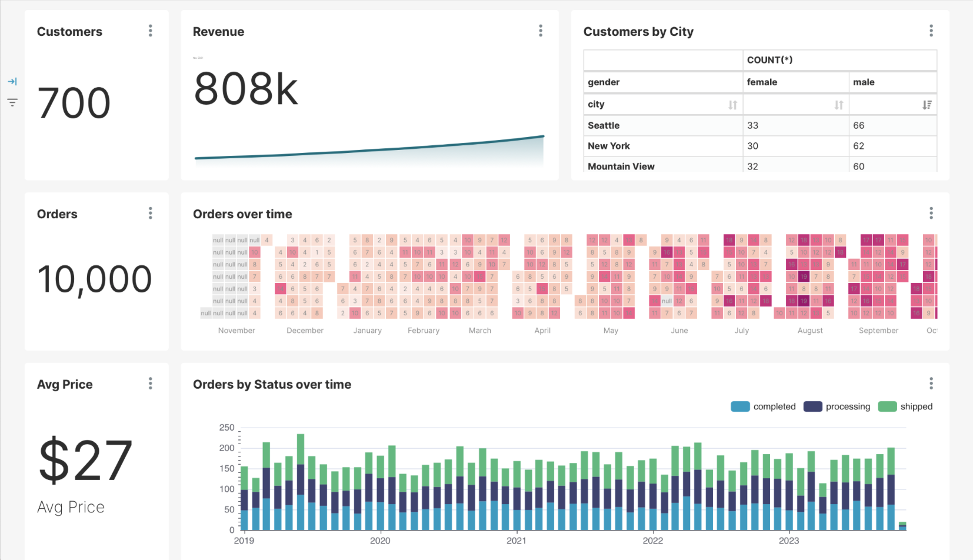The image size is (973, 560).
Task: Open Revenue chart three-dot menu
Action: (x=541, y=31)
